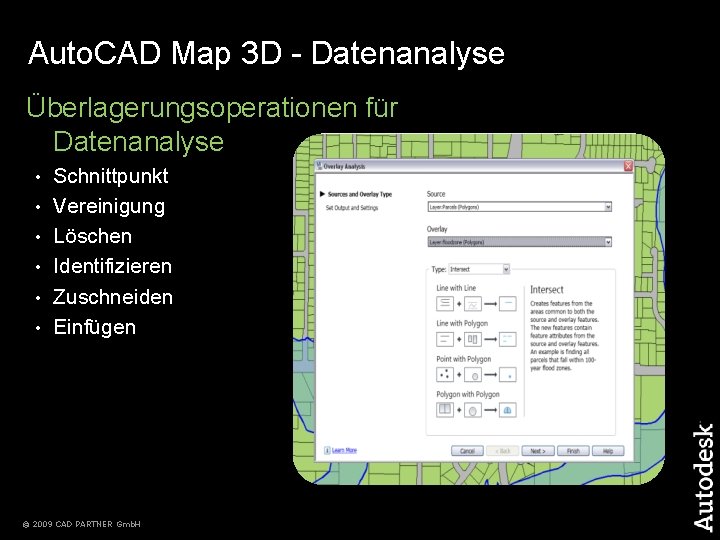Click Line with Polygon source icon
Image resolution: width=720 pixels, height=540 pixels.
pyautogui.click(x=444, y=339)
